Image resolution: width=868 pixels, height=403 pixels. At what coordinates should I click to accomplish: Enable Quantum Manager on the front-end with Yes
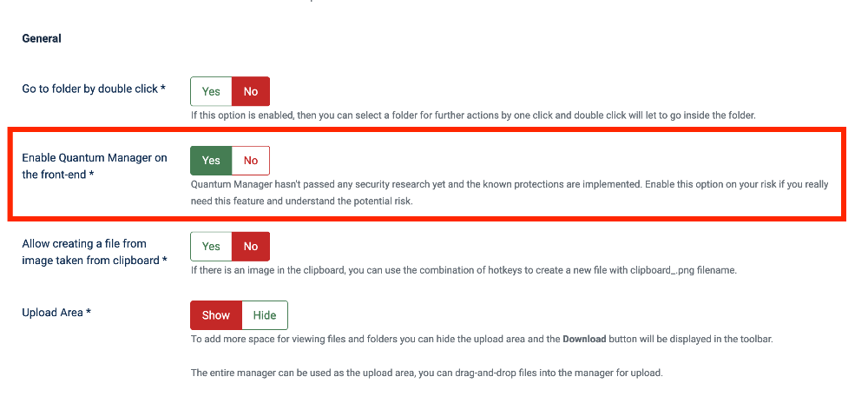coord(211,160)
